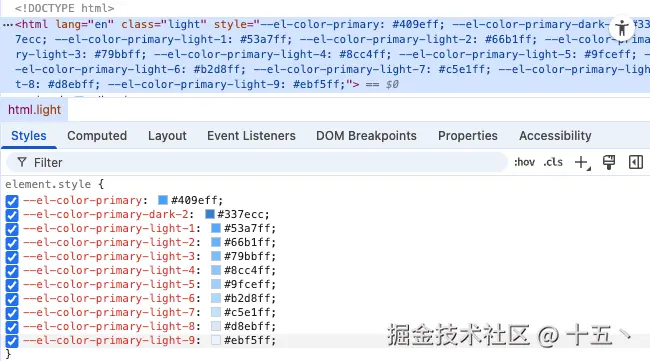The image size is (650, 361).
Task: Switch to the Accessibility tab
Action: [555, 136]
